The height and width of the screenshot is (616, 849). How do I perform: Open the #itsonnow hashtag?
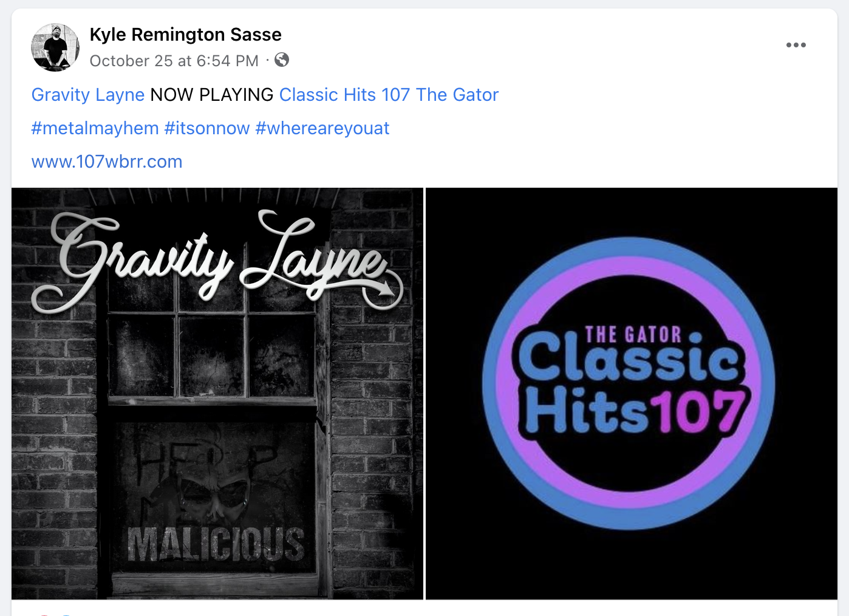(207, 128)
